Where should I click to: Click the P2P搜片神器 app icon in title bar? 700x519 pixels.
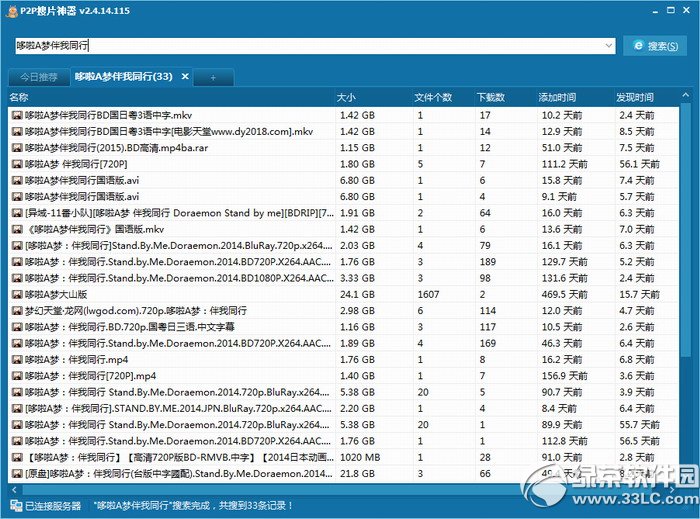point(12,11)
